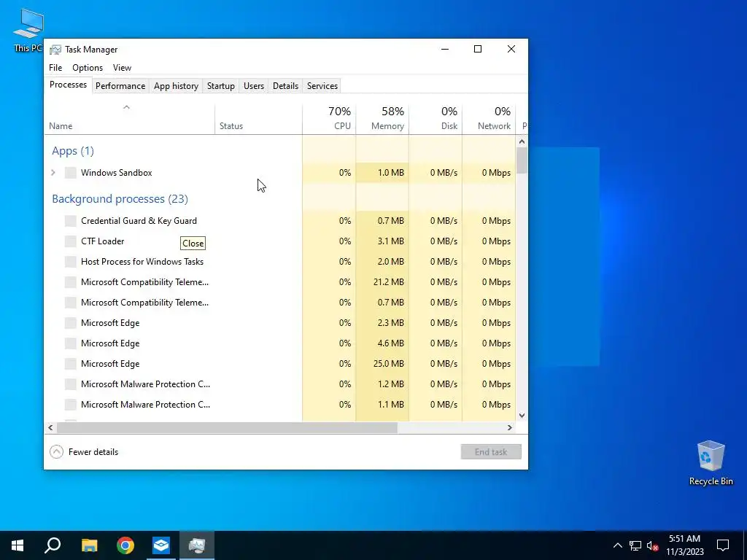Select the "Apps (1)" group header
This screenshot has height=560, width=747.
73,151
